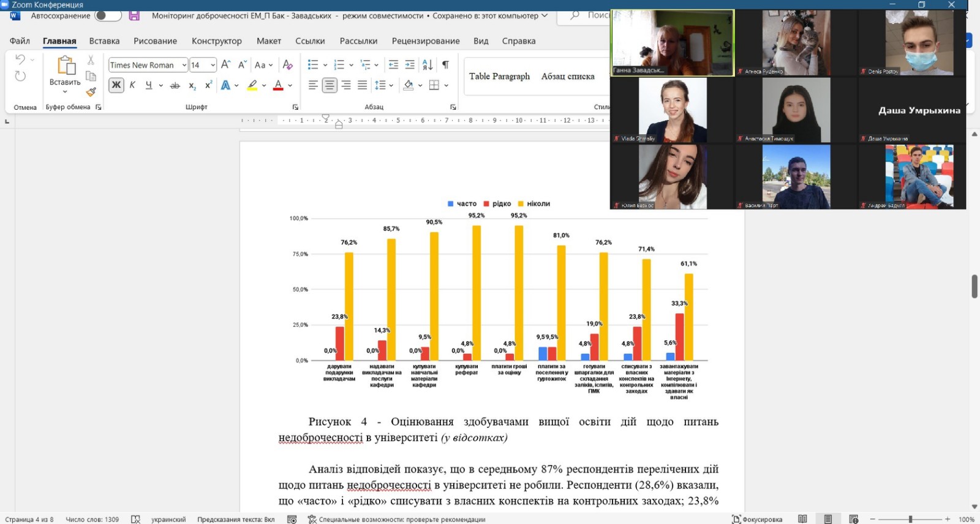Click the Format Painter brush icon
Viewport: 980px width, 524px height.
[x=91, y=92]
